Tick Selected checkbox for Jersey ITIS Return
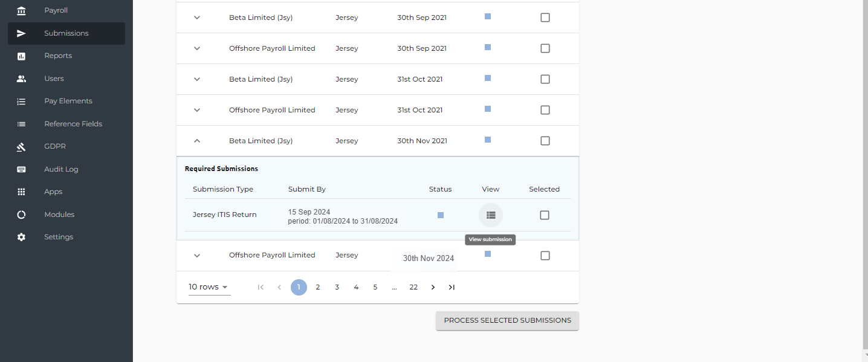Screen dimensions: 868x362 [x=545, y=215]
